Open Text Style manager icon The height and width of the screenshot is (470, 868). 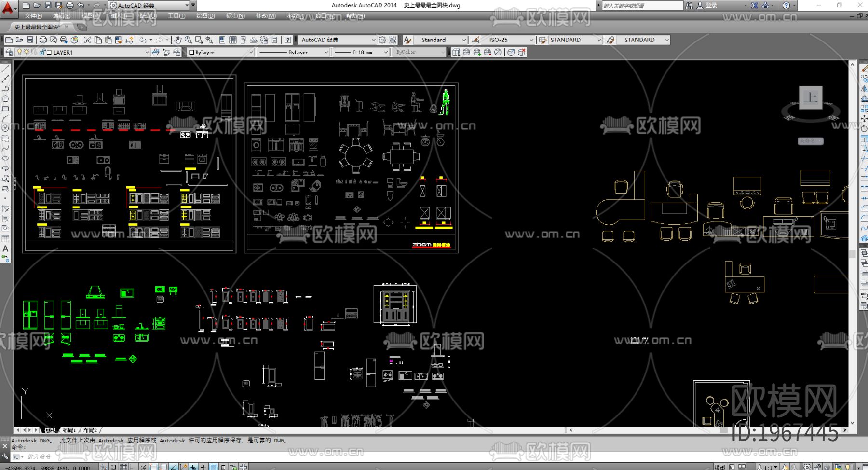click(x=408, y=40)
